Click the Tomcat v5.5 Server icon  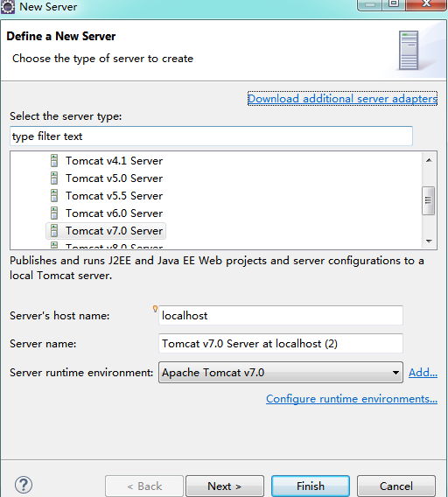coord(54,196)
